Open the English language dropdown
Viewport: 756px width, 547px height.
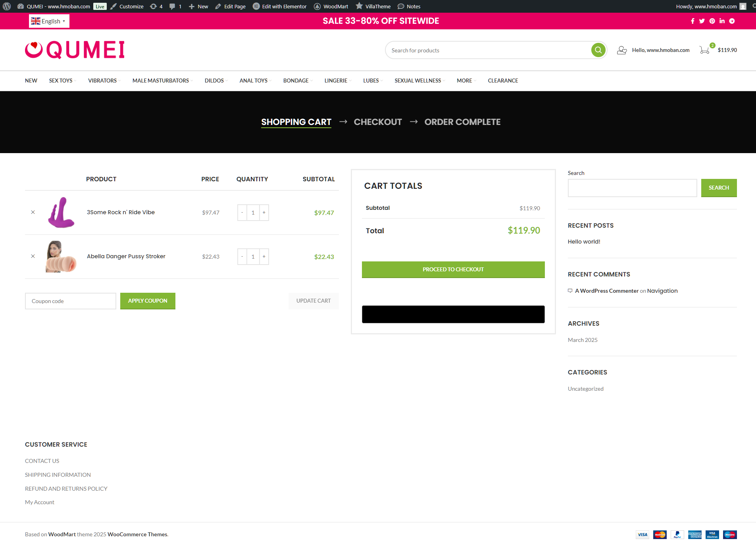(x=49, y=21)
